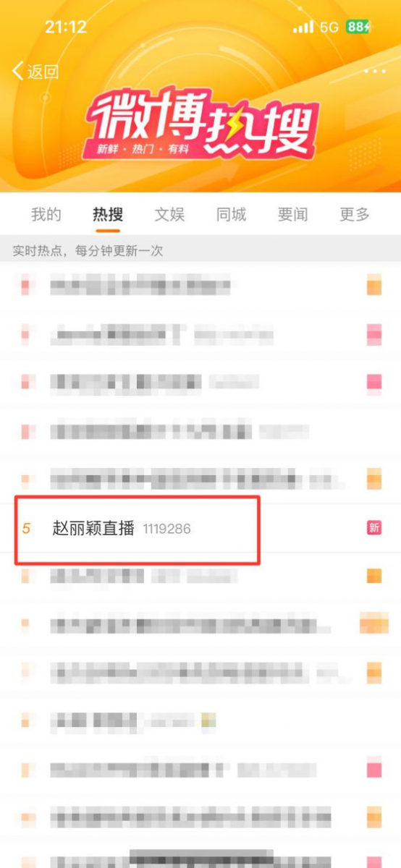Tap the 新 badge beside 赵丽颖直播
Screen dimensions: 401x868
pyautogui.click(x=373, y=528)
